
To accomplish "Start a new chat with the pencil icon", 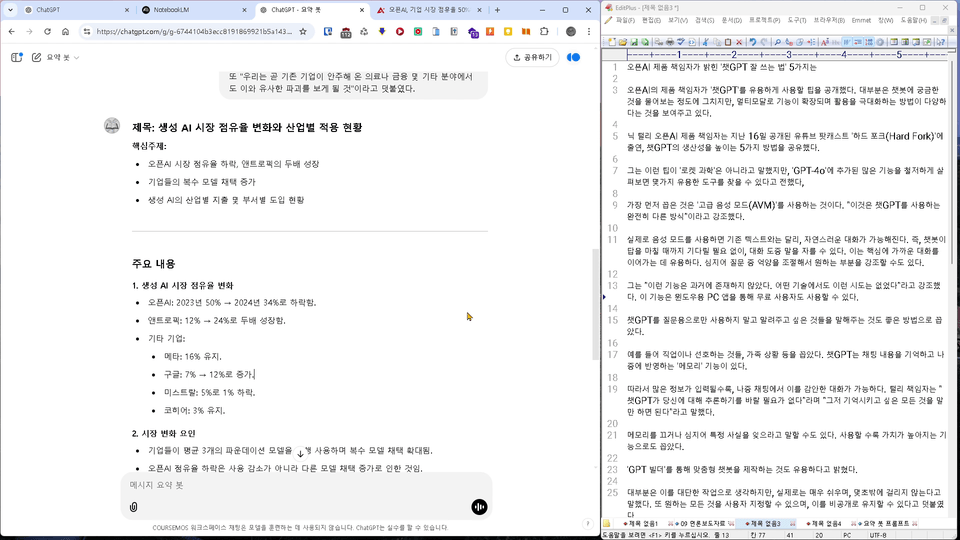I will 37,57.
